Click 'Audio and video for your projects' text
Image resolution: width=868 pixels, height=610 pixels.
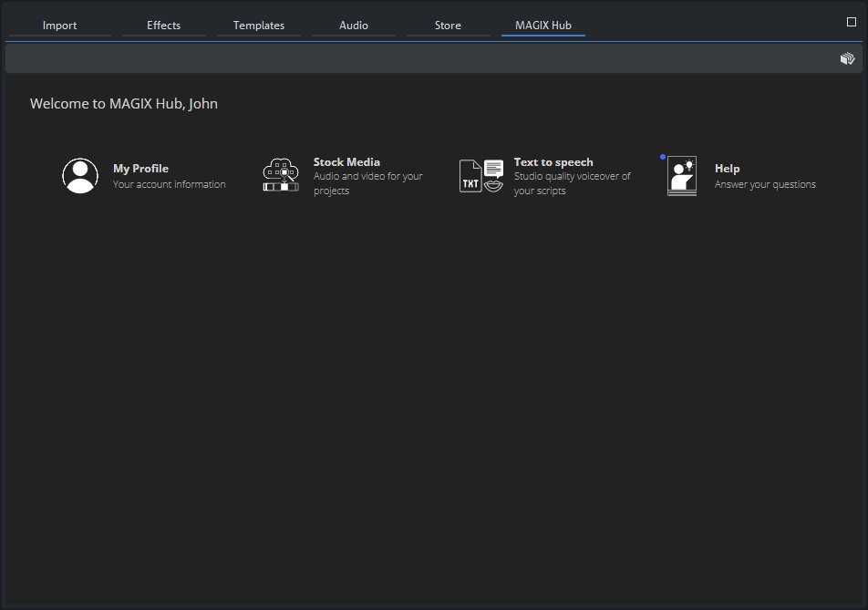click(x=368, y=183)
